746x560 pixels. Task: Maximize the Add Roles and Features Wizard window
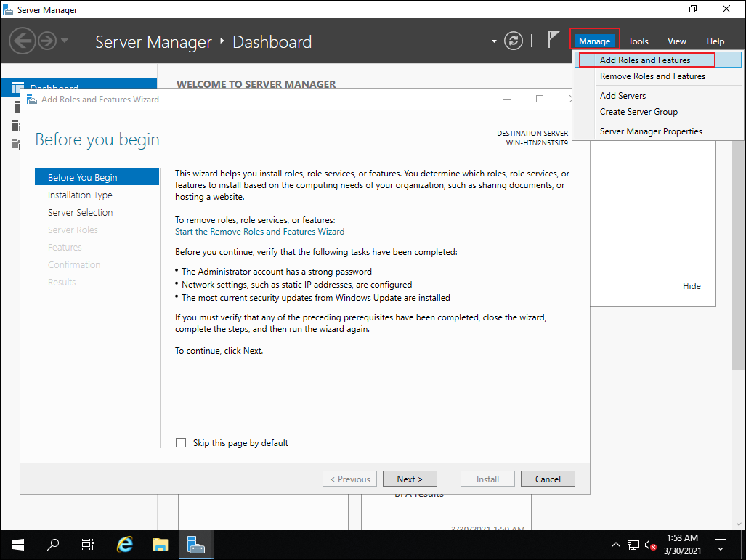pos(540,99)
